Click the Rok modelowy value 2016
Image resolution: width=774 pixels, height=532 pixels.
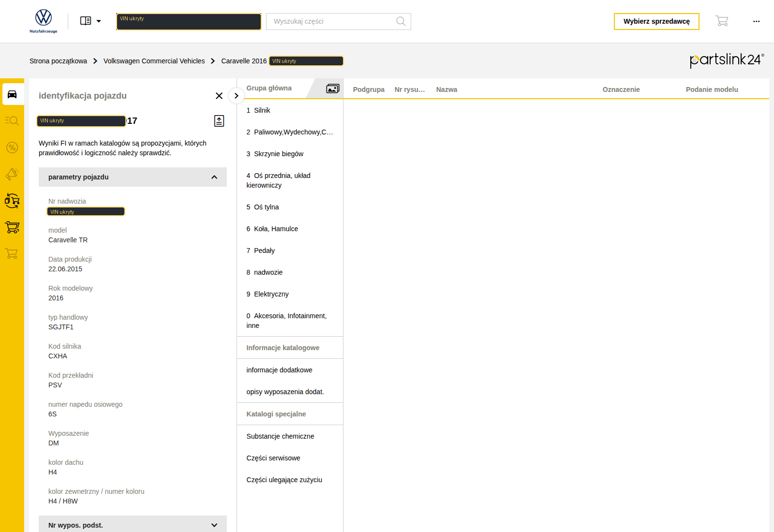[56, 298]
